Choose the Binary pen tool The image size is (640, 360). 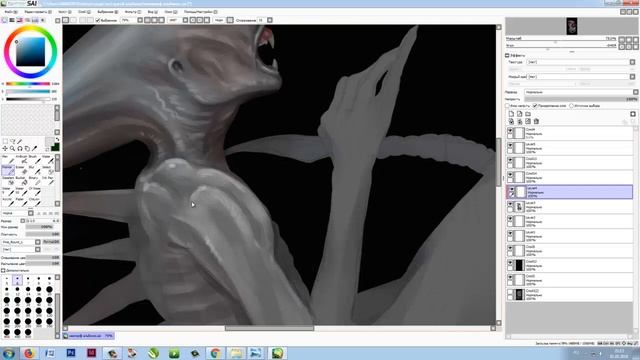(34, 181)
